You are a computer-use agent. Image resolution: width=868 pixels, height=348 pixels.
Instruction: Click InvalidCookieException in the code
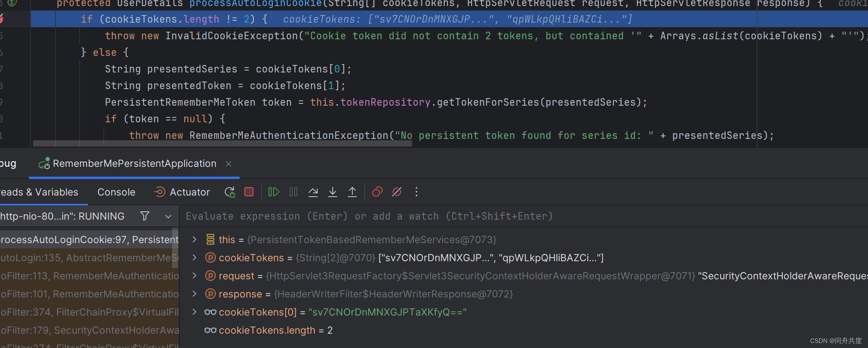[232, 36]
